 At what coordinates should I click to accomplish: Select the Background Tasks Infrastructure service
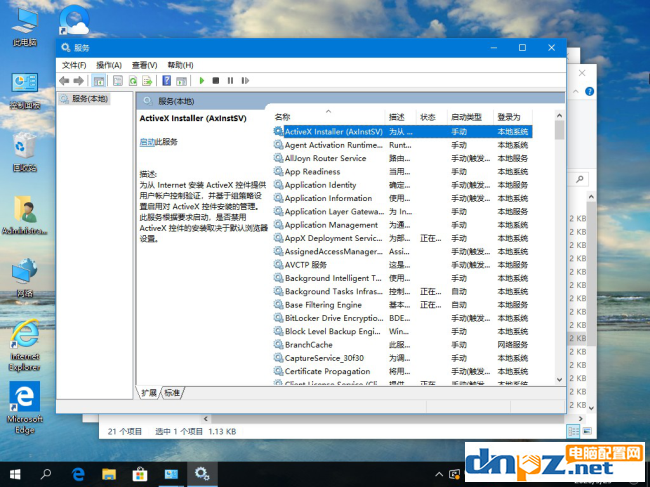[x=403, y=291]
